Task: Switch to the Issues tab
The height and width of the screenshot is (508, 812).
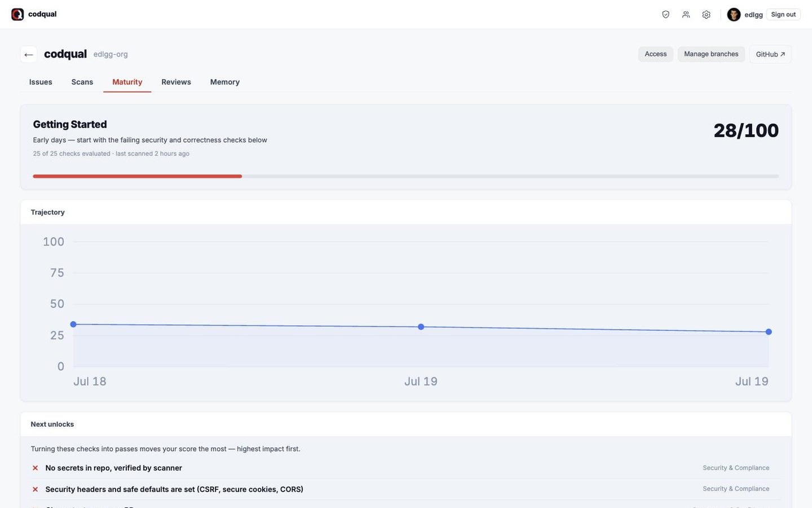Action: (41, 82)
